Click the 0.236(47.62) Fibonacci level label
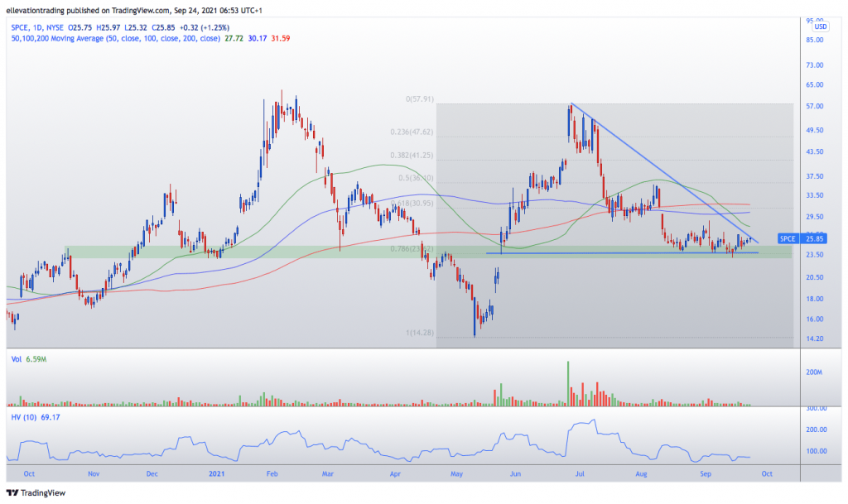Screen dimensions: 848x504 412,132
